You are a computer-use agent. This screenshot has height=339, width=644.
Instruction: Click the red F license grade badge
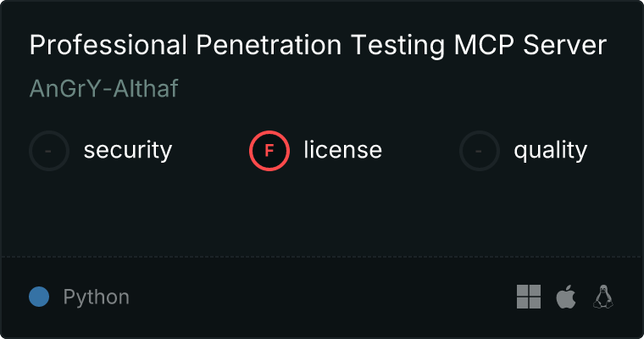[x=269, y=151]
